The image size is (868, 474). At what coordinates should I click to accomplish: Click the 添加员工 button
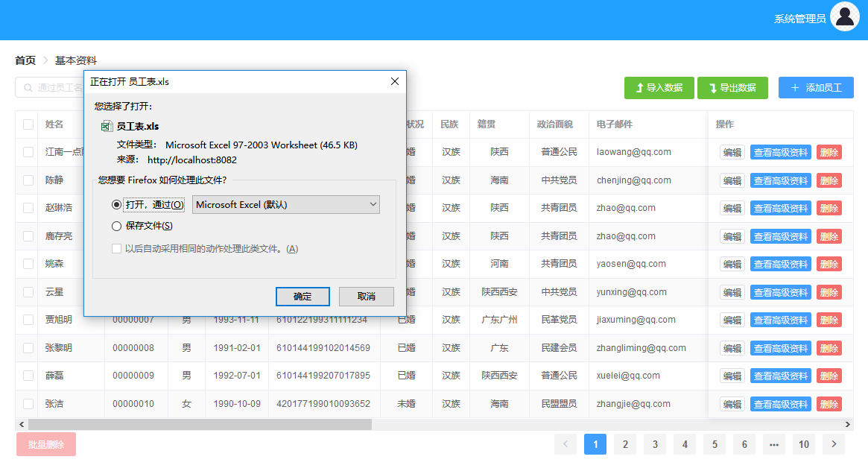(816, 87)
